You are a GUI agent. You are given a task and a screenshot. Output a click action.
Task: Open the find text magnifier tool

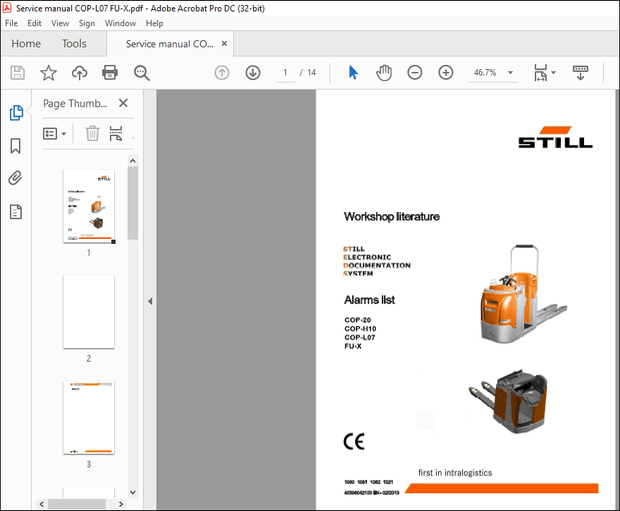coord(142,73)
